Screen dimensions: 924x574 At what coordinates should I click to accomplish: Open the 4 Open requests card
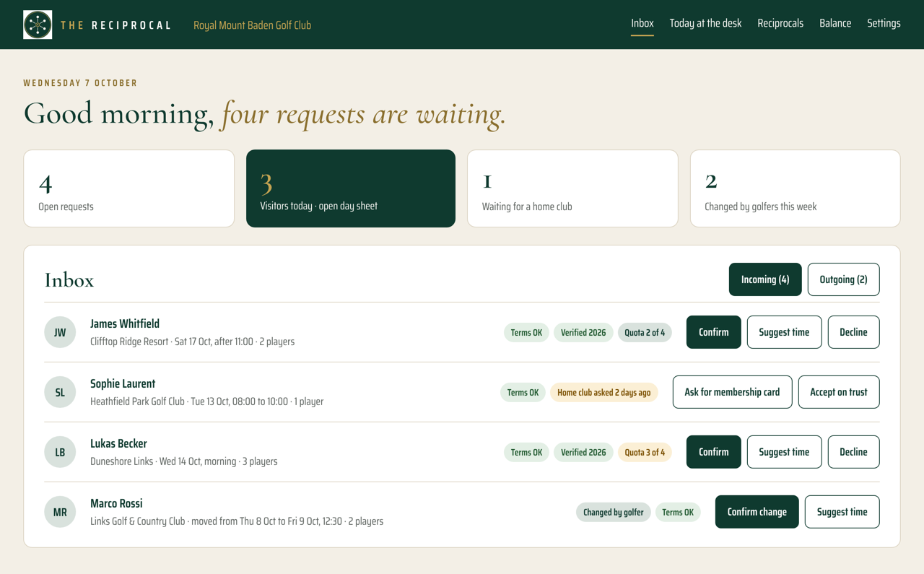point(129,188)
